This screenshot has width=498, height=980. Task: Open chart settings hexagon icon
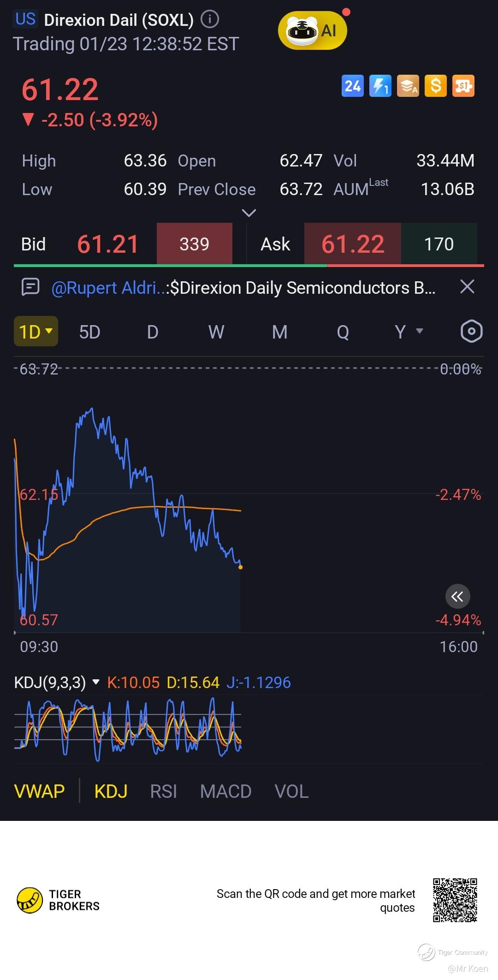pos(471,331)
